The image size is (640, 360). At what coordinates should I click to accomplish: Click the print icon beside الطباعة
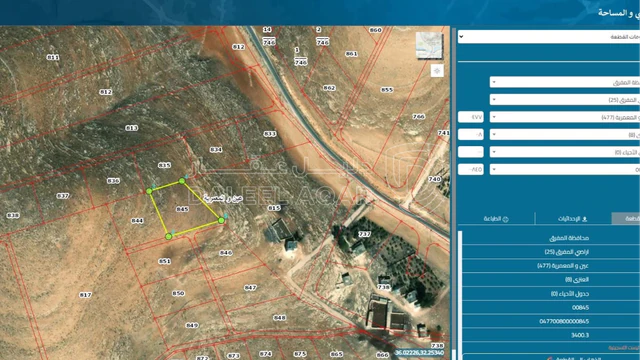click(505, 219)
